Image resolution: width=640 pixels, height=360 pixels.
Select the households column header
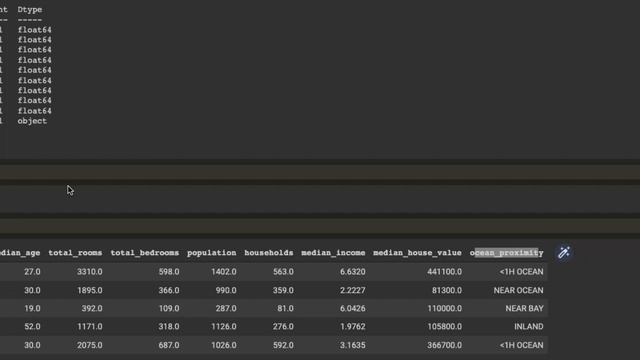(269, 253)
